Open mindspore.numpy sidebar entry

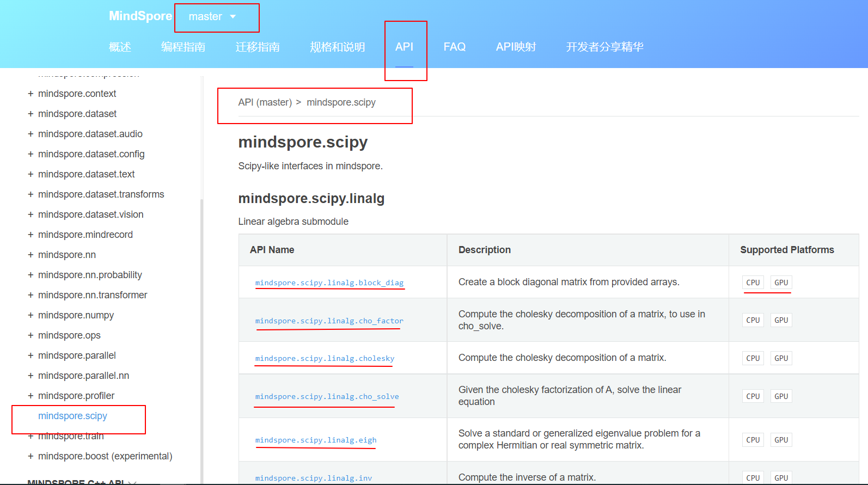[x=76, y=315]
